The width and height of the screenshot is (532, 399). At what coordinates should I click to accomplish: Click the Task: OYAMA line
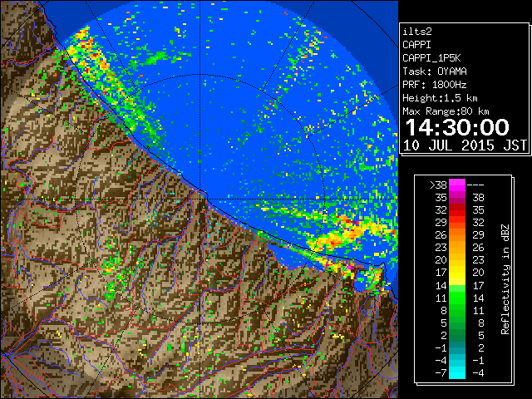click(435, 71)
